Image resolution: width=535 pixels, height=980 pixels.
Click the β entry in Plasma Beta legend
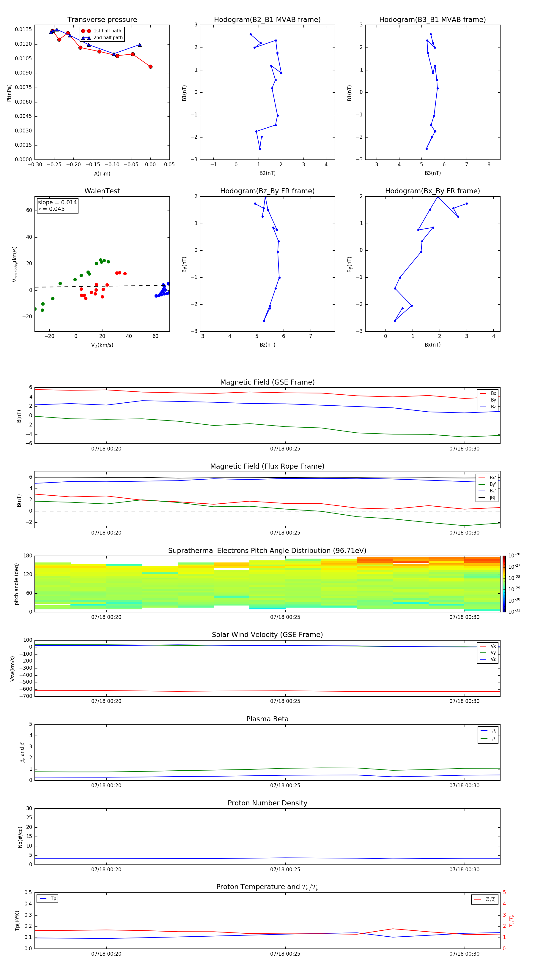pos(488,739)
